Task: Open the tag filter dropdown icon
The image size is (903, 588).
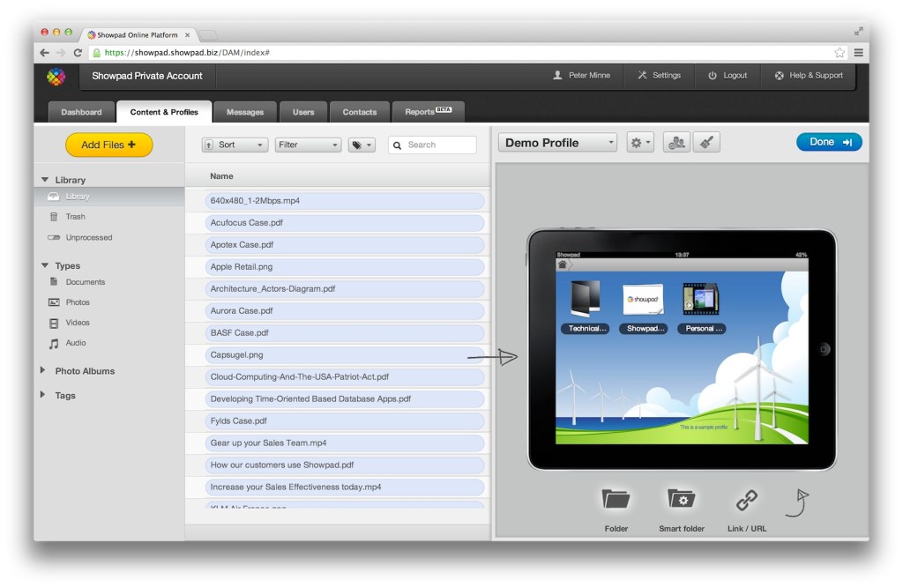Action: pyautogui.click(x=362, y=145)
